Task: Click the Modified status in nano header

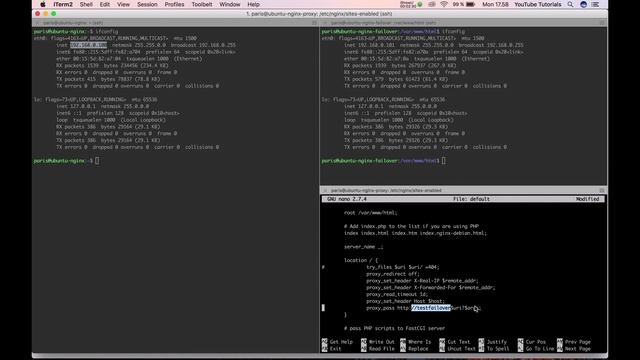Action: click(587, 199)
